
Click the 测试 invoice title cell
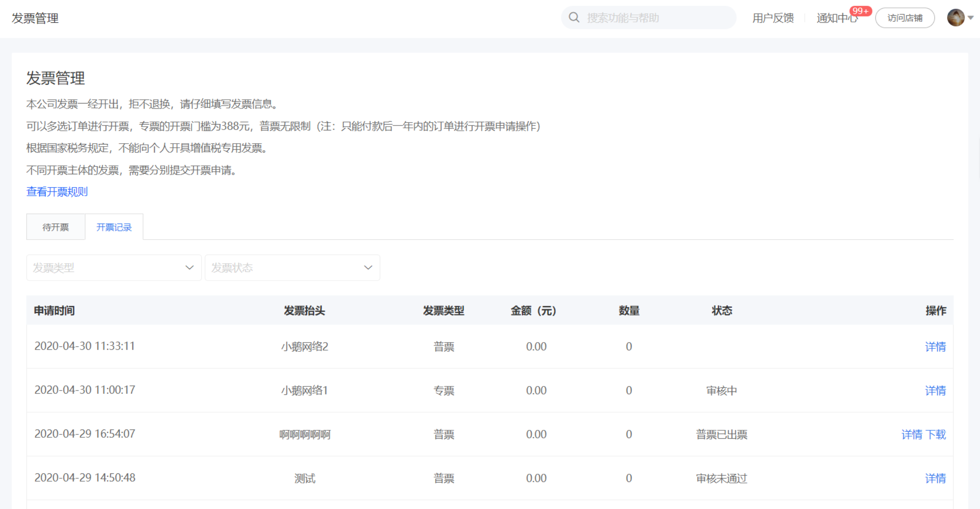point(305,478)
